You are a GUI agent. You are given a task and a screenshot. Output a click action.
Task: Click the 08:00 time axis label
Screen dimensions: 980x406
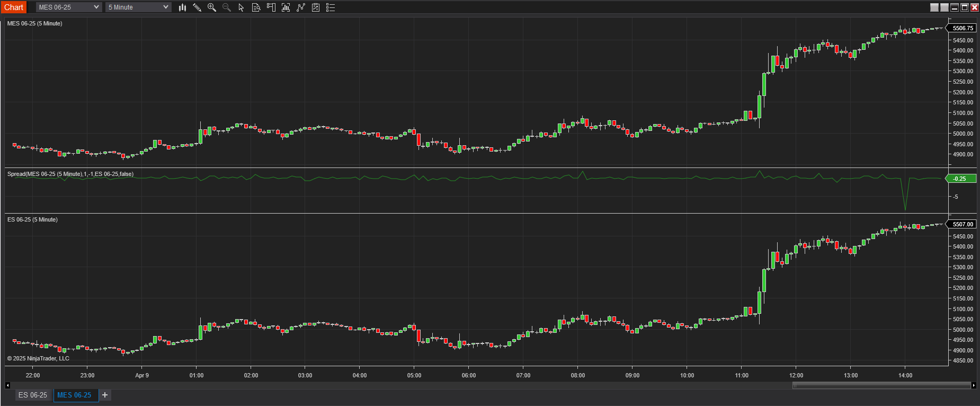tap(578, 375)
